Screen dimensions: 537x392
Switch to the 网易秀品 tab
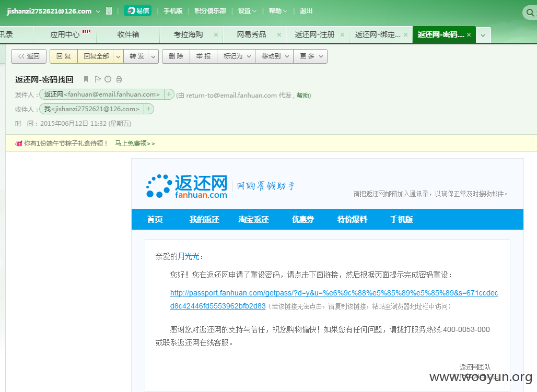pyautogui.click(x=251, y=34)
